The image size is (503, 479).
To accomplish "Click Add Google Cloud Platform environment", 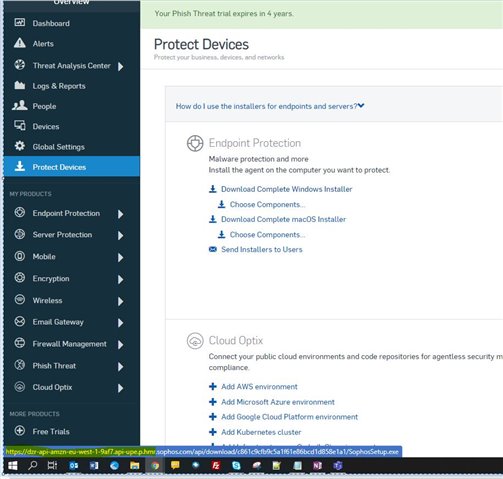I will 289,417.
